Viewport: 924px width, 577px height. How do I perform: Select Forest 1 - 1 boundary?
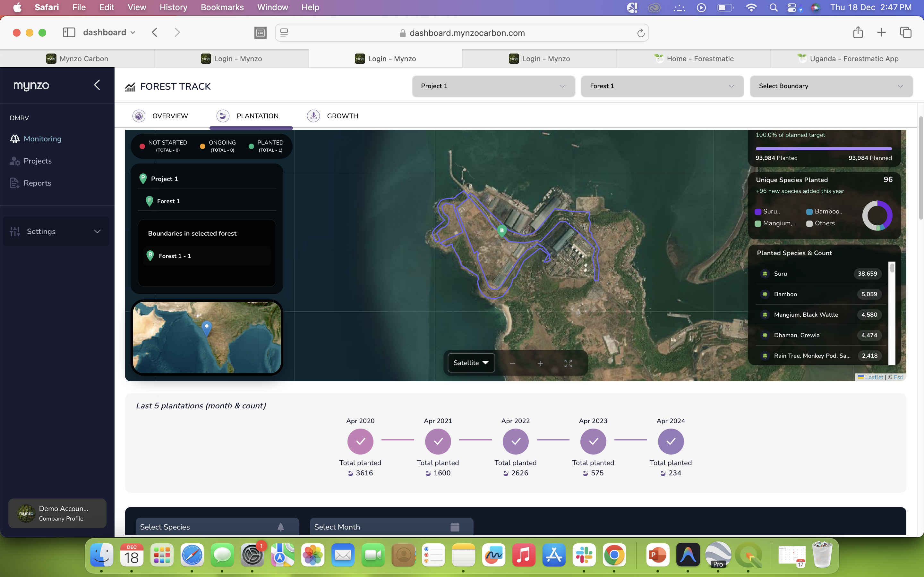[x=175, y=256]
